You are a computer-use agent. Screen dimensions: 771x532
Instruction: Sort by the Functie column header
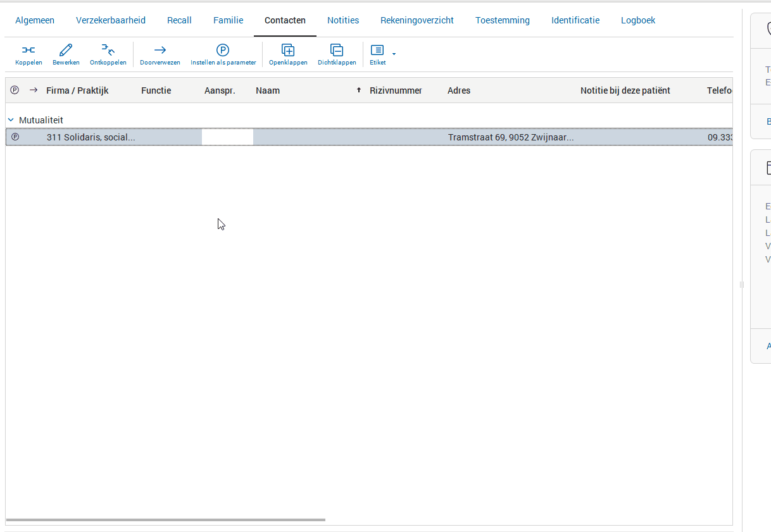point(156,90)
